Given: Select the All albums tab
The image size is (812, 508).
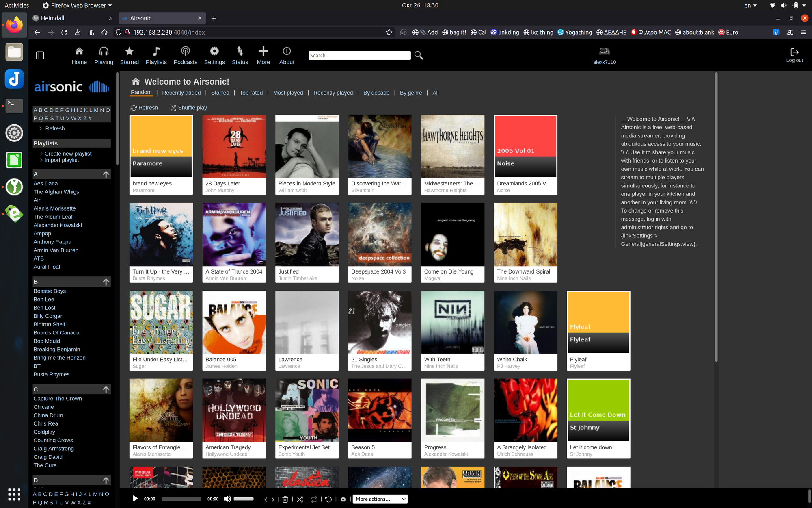Looking at the screenshot, I should [x=435, y=93].
